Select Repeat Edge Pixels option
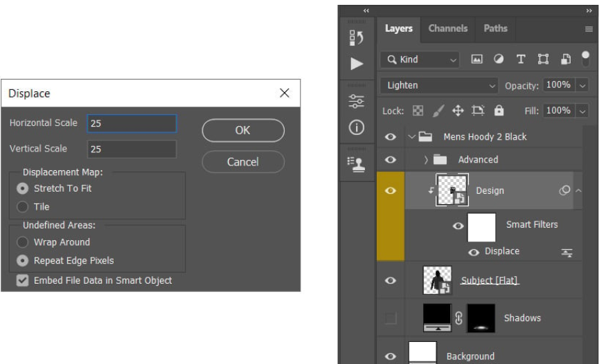 click(22, 261)
